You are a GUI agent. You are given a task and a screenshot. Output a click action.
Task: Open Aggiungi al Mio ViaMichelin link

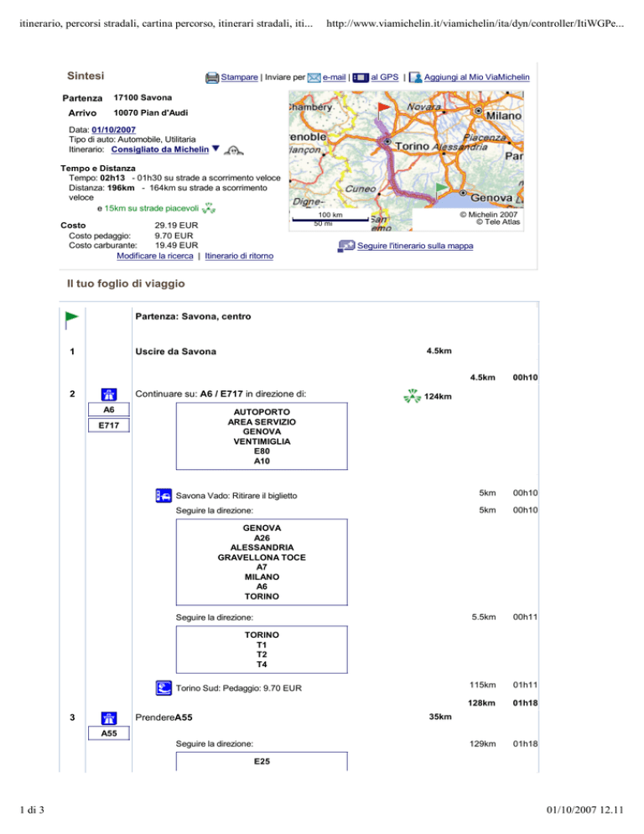point(476,77)
